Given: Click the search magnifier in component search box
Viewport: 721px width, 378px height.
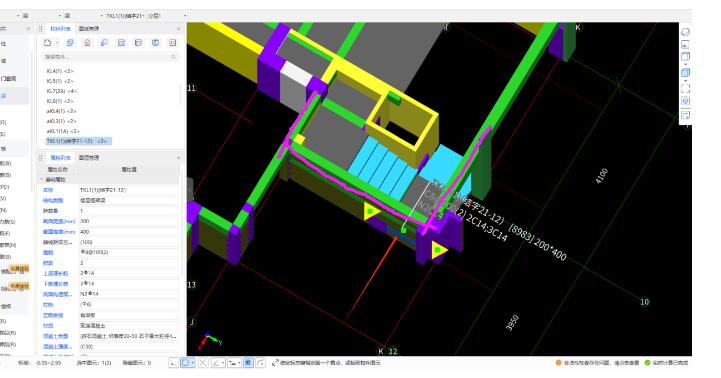Looking at the screenshot, I should coord(173,57).
